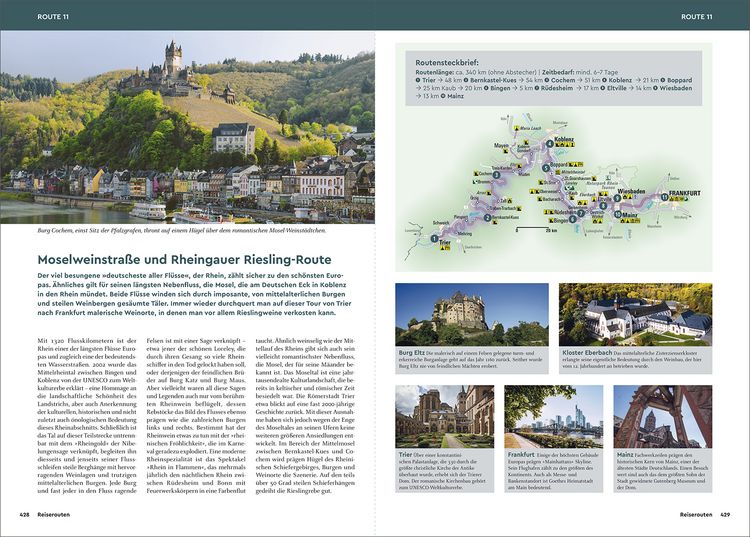750x537 pixels.
Task: Click the Trier cathedral photo
Action: pos(444,416)
